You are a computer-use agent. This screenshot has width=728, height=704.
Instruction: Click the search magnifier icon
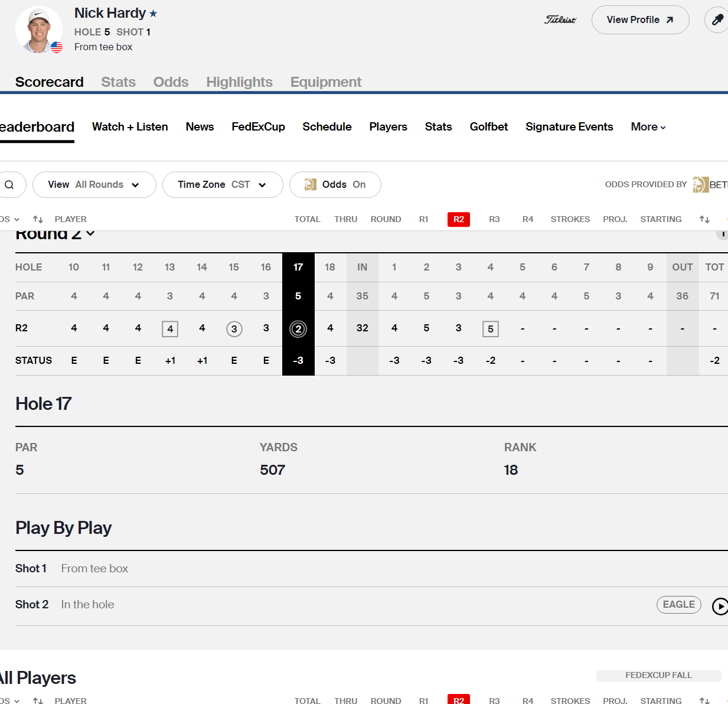coord(9,185)
